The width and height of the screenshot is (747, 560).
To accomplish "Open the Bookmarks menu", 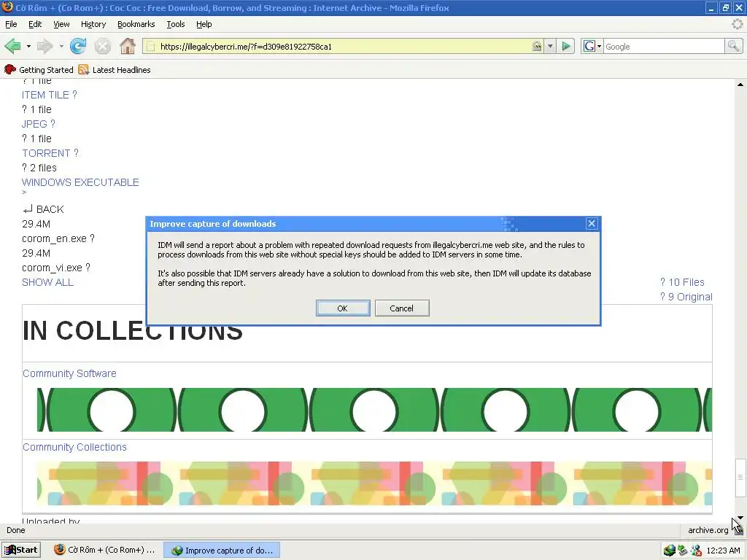I will point(136,24).
